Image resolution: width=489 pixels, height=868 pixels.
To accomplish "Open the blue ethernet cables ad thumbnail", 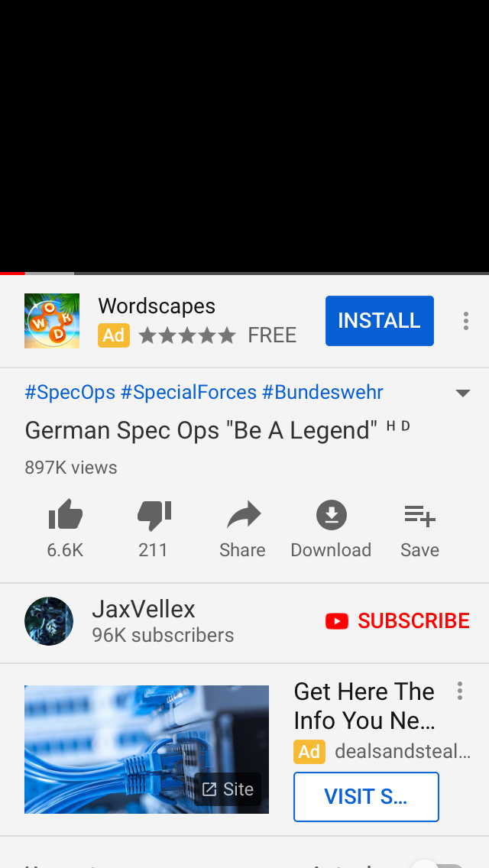I will pyautogui.click(x=147, y=750).
